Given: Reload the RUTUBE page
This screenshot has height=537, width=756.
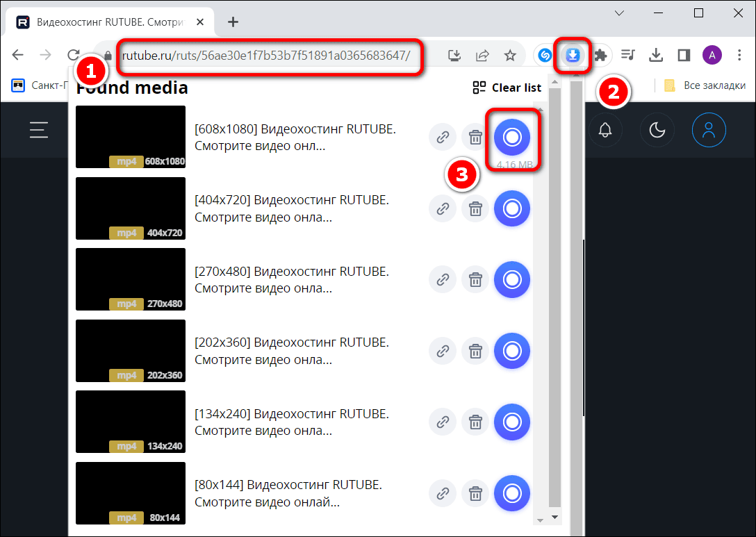Looking at the screenshot, I should 73,55.
